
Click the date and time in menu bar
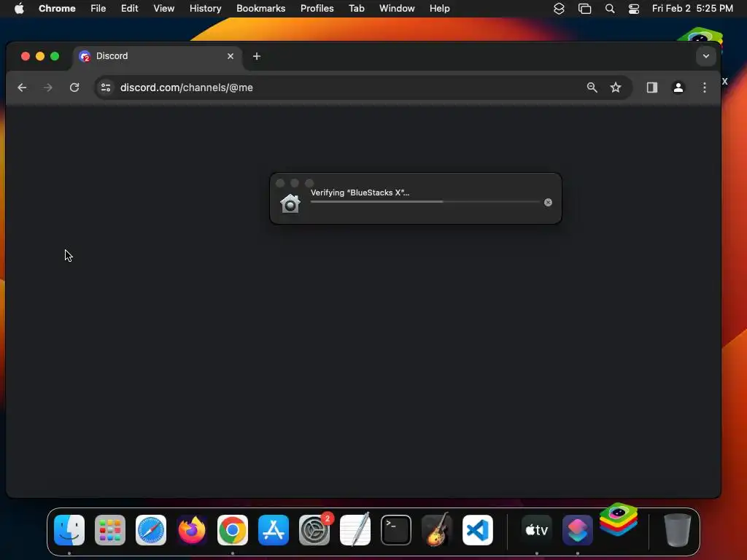click(x=692, y=9)
